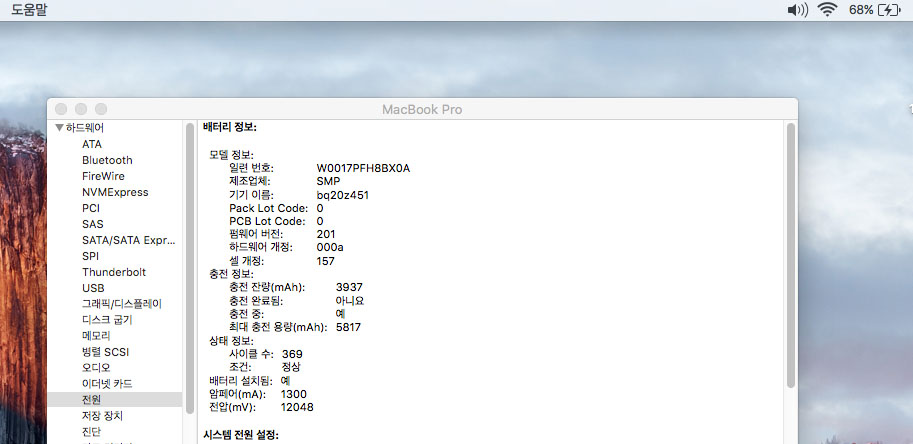The width and height of the screenshot is (913, 444).
Task: Select USB from the hardware list
Action: (93, 288)
